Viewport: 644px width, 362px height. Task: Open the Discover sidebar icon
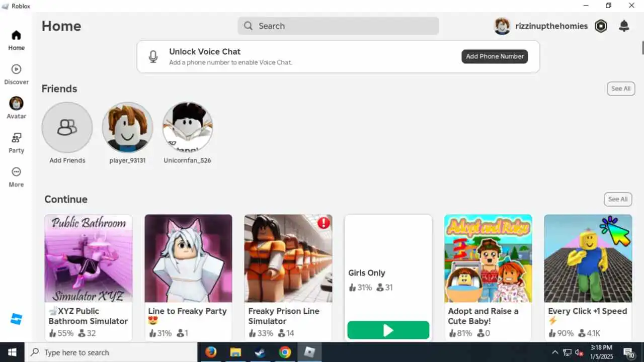click(x=16, y=69)
